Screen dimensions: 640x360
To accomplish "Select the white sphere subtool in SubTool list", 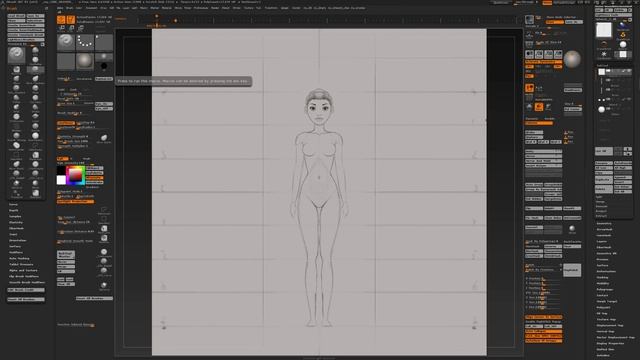I will point(602,109).
